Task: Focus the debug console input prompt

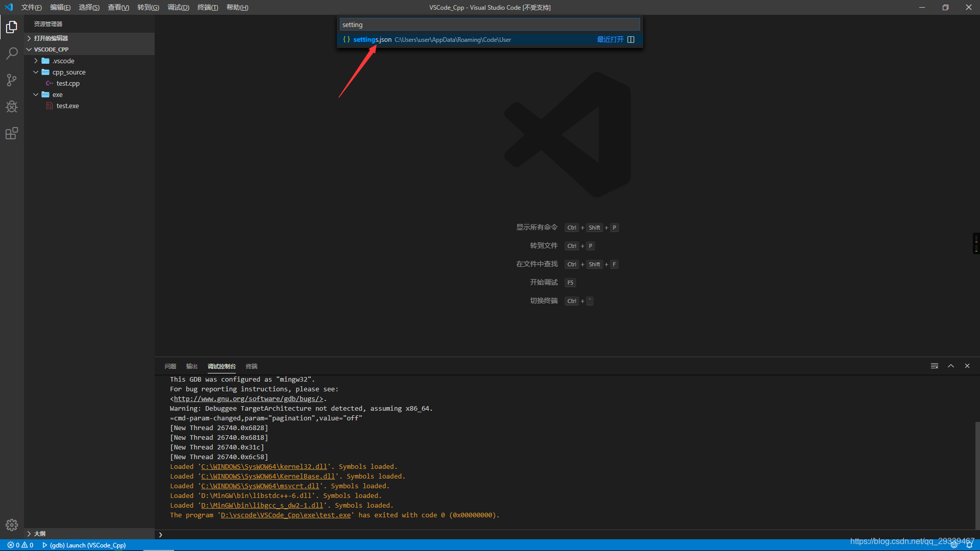Action: coord(567,535)
